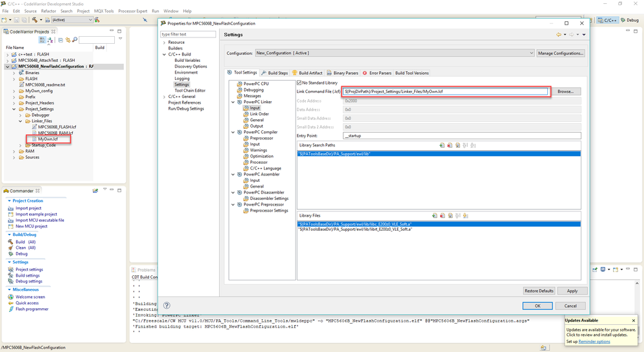Image resolution: width=644 pixels, height=352 pixels.
Task: Move Library Search Path up
Action: coord(465,145)
